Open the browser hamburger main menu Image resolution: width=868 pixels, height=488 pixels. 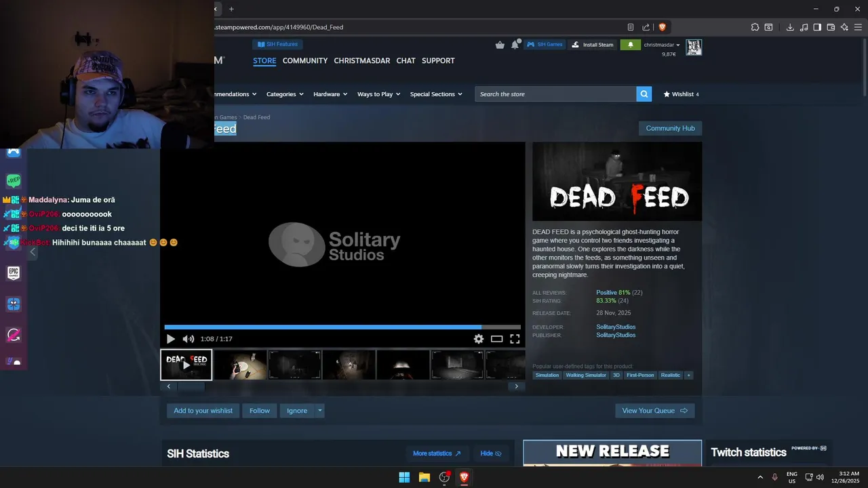click(859, 27)
